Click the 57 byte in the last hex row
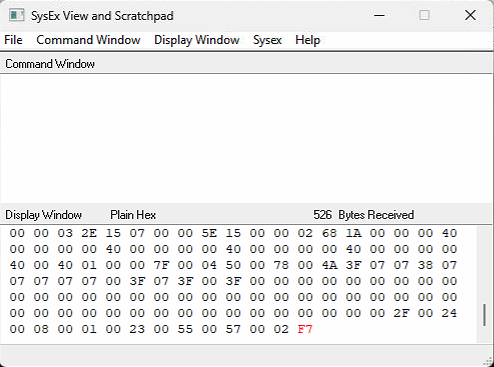The height and width of the screenshot is (367, 494). tap(233, 329)
